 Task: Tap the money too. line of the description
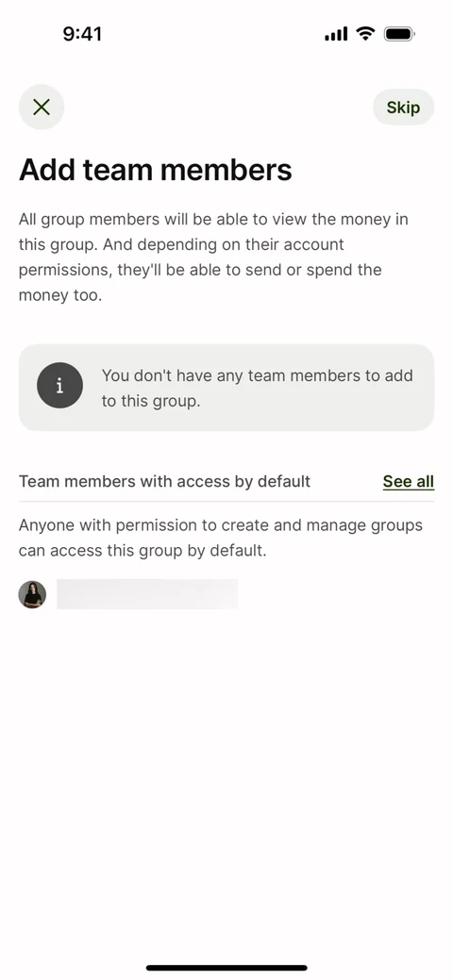60,295
